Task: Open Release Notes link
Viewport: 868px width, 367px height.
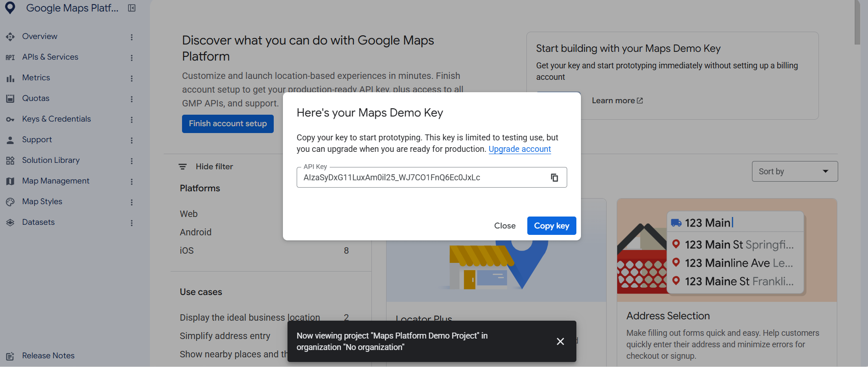Action: click(x=48, y=356)
